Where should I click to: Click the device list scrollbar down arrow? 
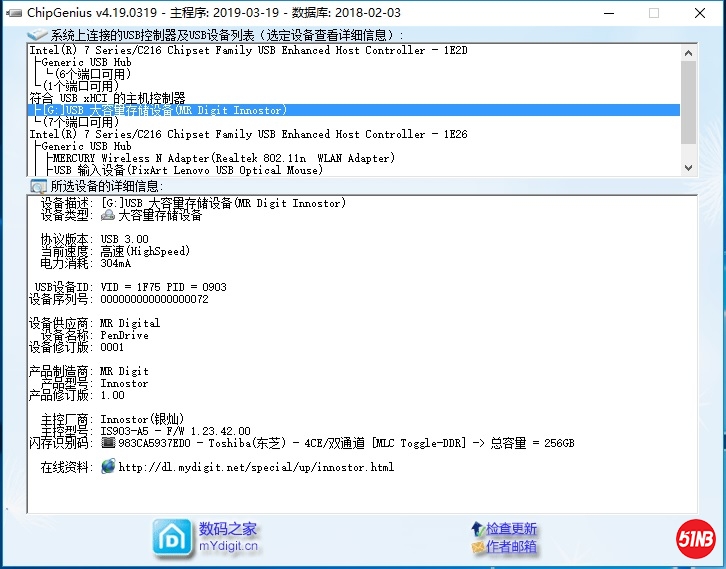click(688, 168)
